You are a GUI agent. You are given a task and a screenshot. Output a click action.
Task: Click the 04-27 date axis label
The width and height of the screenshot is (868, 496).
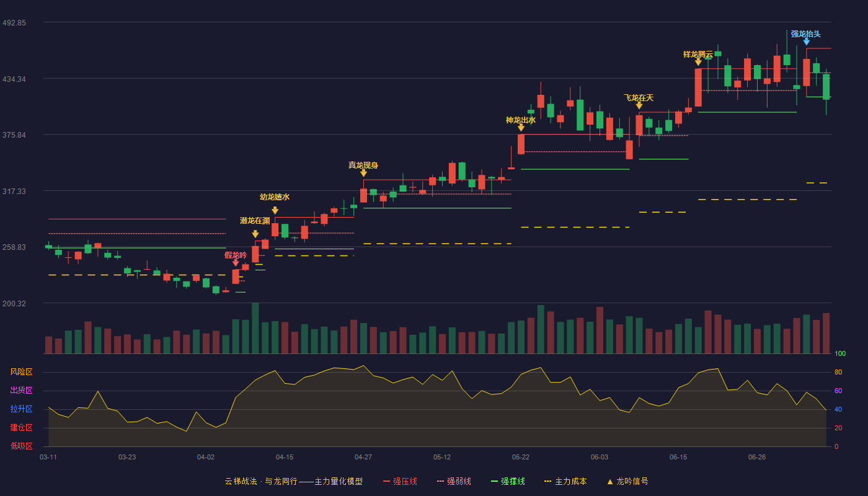coord(363,457)
